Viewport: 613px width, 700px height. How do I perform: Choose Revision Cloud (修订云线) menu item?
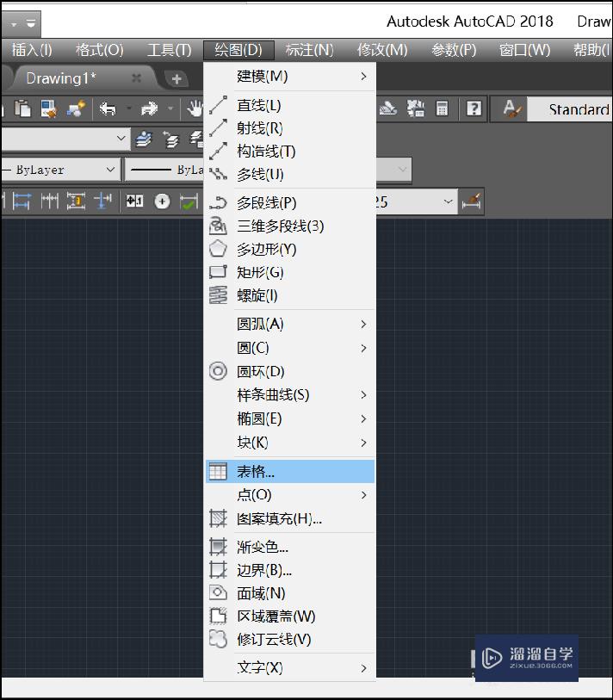[289, 640]
